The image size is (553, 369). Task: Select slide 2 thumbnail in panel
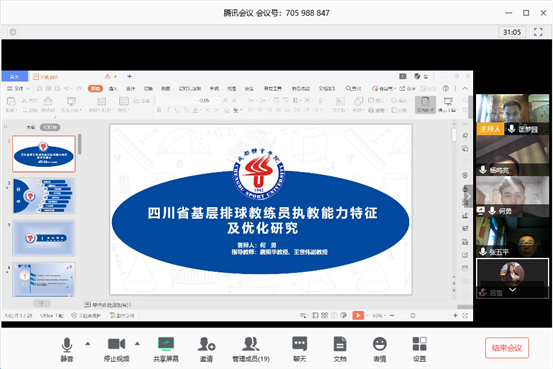44,196
